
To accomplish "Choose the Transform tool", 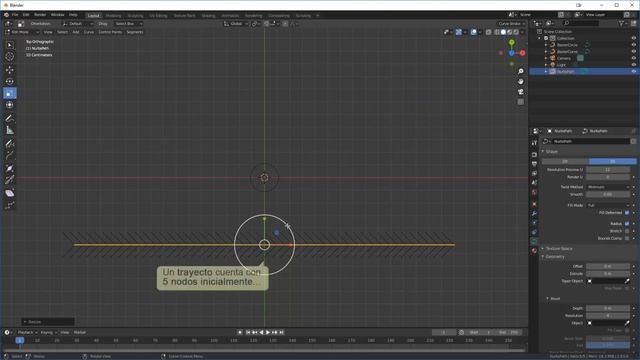I will point(10,105).
